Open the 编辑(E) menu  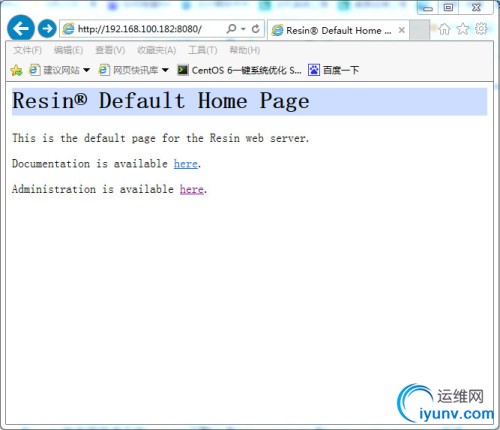click(x=68, y=50)
